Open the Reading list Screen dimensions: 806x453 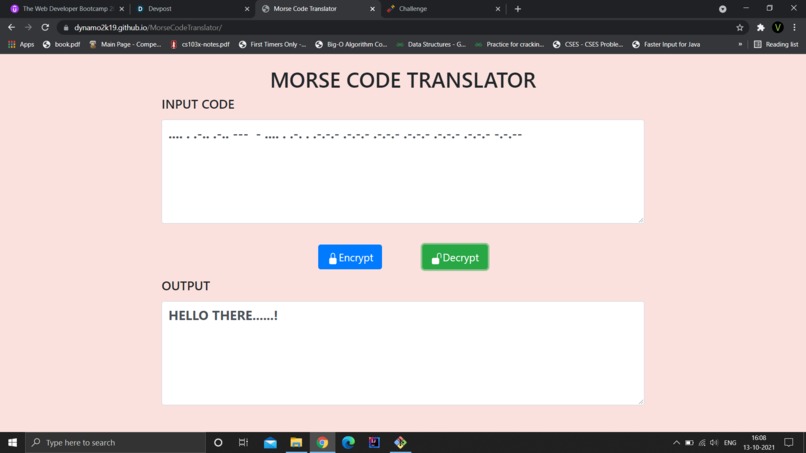pyautogui.click(x=776, y=44)
